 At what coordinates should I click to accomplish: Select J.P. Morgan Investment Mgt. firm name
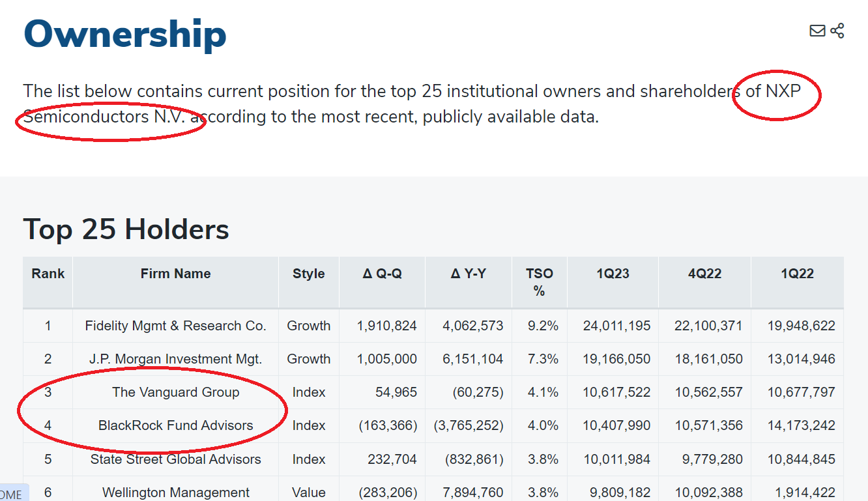175,359
